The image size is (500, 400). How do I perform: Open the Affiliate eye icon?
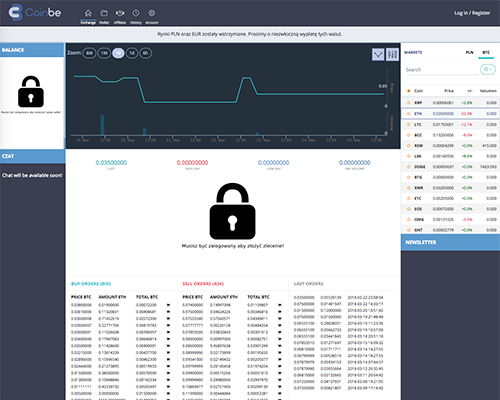[120, 13]
